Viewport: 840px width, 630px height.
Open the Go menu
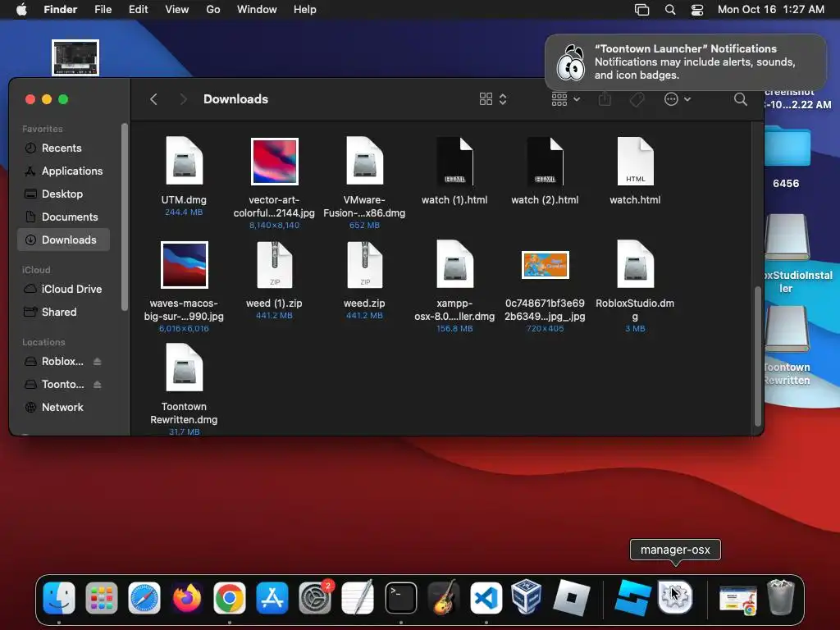tap(213, 10)
